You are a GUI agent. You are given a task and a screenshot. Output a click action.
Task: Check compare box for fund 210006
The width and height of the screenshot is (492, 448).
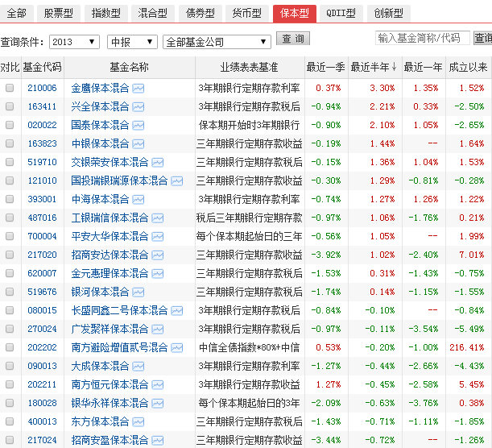tap(10, 88)
